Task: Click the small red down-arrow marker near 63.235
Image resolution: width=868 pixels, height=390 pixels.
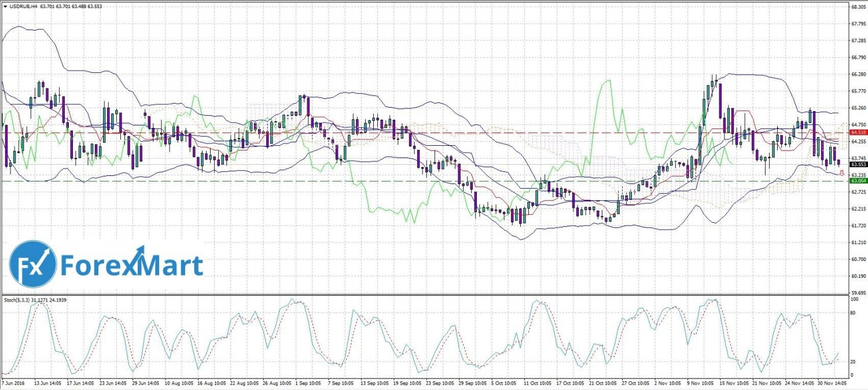Action: pyautogui.click(x=841, y=172)
